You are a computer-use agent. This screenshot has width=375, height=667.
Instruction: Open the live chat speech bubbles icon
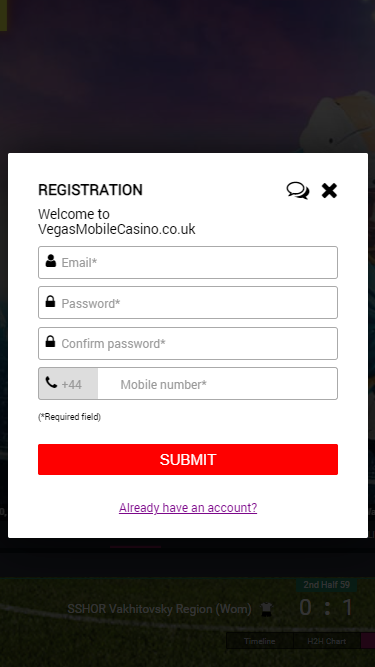coord(298,190)
